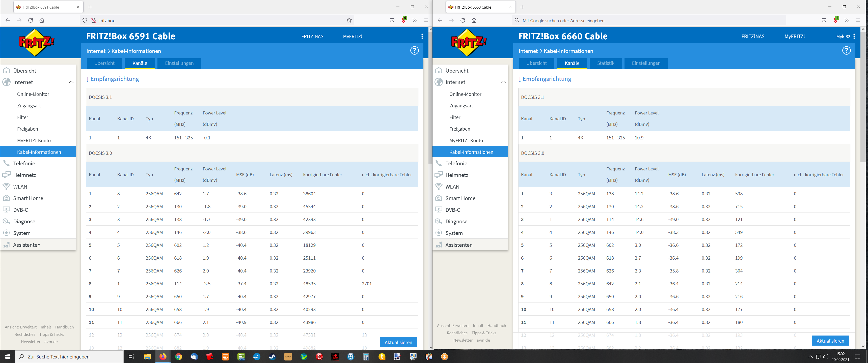Click the help question mark icon in the 6660 window
Viewport: 868px width, 363px height.
click(x=846, y=50)
